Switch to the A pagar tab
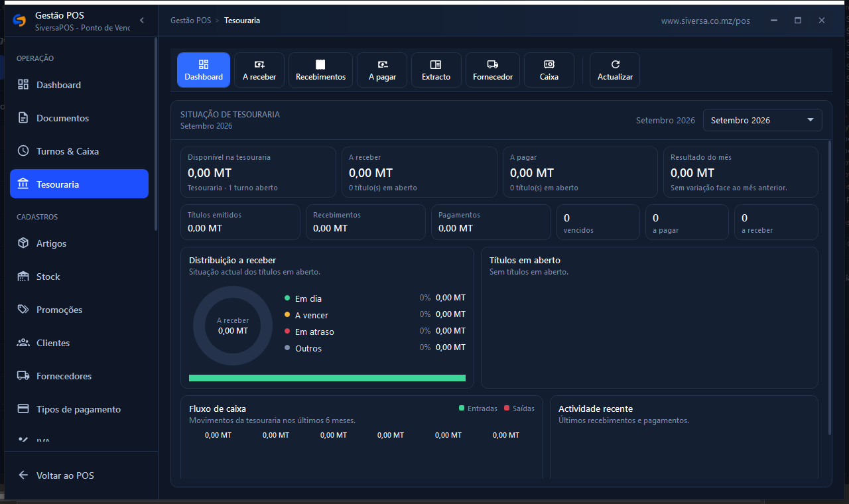The width and height of the screenshot is (849, 504). [x=382, y=70]
